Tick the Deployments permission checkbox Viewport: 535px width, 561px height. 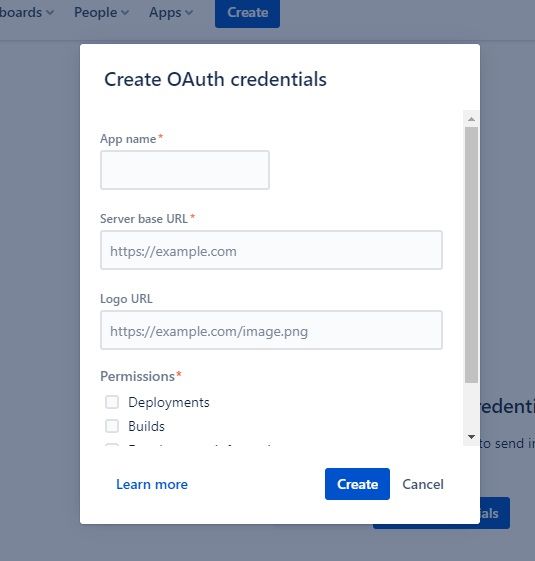point(112,402)
